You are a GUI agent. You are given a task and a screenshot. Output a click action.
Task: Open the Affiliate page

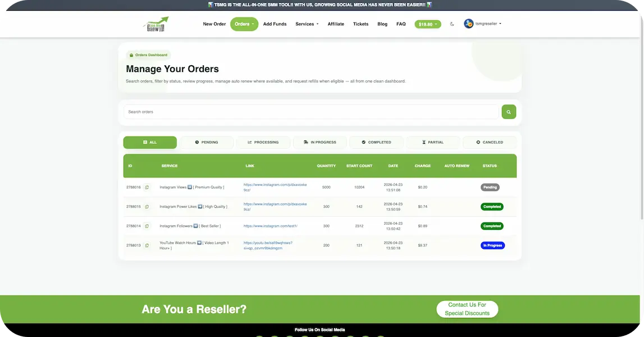(x=336, y=24)
